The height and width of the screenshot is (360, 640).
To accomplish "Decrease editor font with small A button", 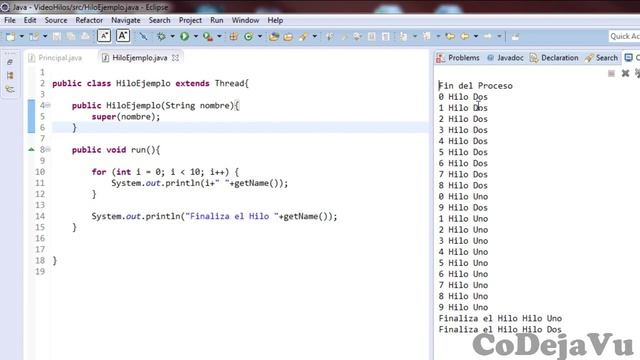I will [104, 36].
